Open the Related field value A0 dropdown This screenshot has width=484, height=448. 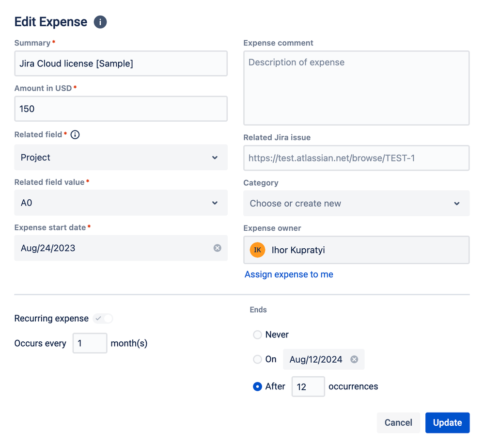121,203
